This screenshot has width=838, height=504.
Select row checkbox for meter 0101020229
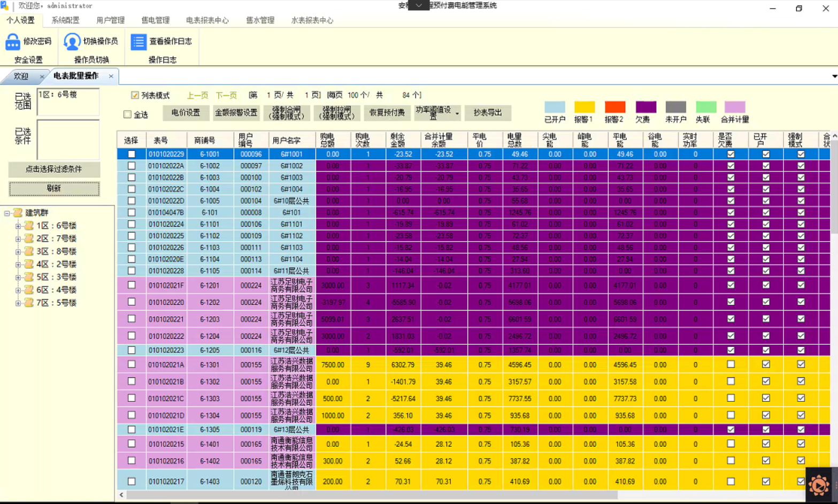[x=132, y=154]
